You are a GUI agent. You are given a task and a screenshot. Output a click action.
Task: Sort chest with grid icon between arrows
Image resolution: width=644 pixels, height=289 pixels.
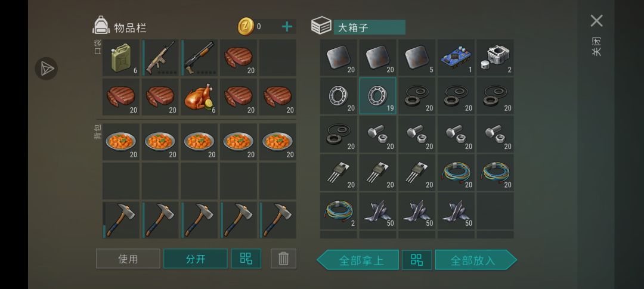click(417, 260)
